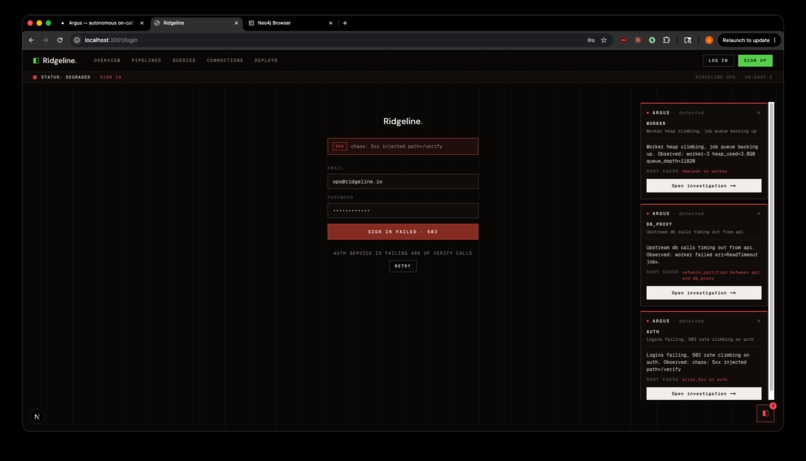806x461 pixels.
Task: Close the Argus browser tab
Action: [142, 23]
